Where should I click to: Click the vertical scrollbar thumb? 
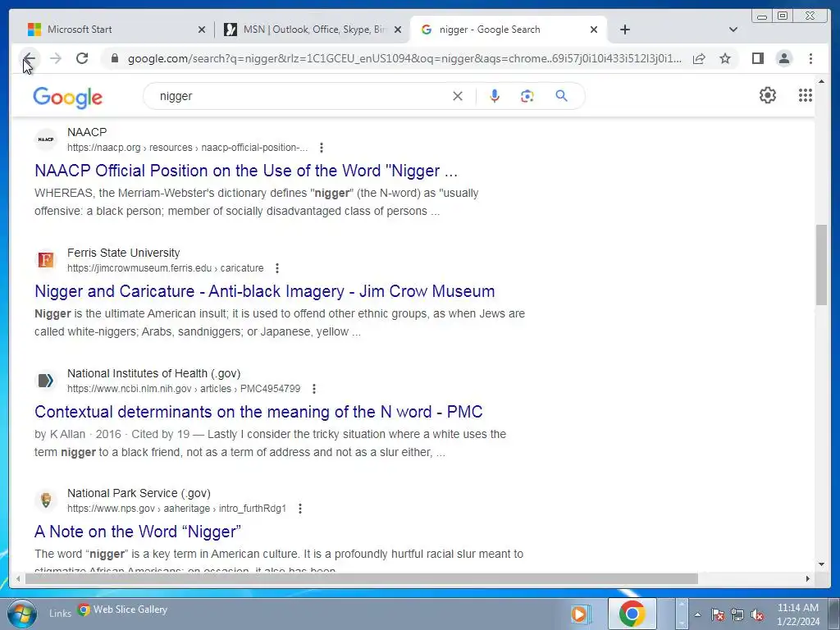(x=821, y=265)
